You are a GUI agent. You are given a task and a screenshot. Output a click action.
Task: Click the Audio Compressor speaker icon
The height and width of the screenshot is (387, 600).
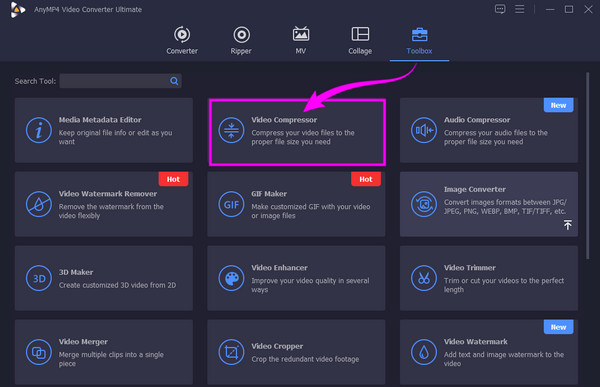[x=424, y=130]
